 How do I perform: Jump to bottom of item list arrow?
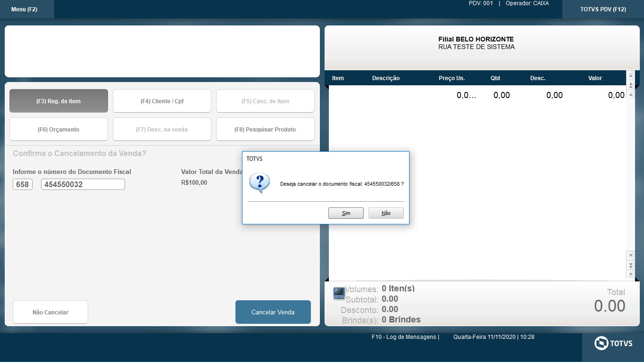point(630,274)
